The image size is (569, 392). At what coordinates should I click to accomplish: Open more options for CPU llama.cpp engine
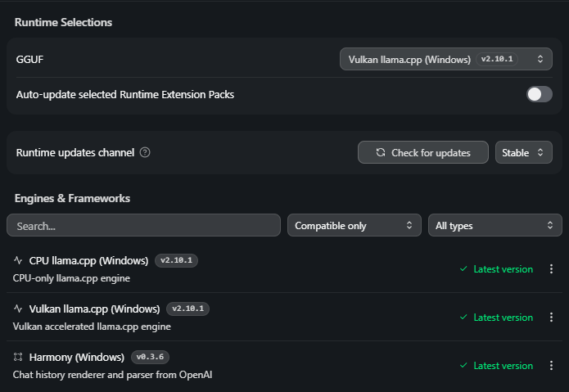[551, 269]
